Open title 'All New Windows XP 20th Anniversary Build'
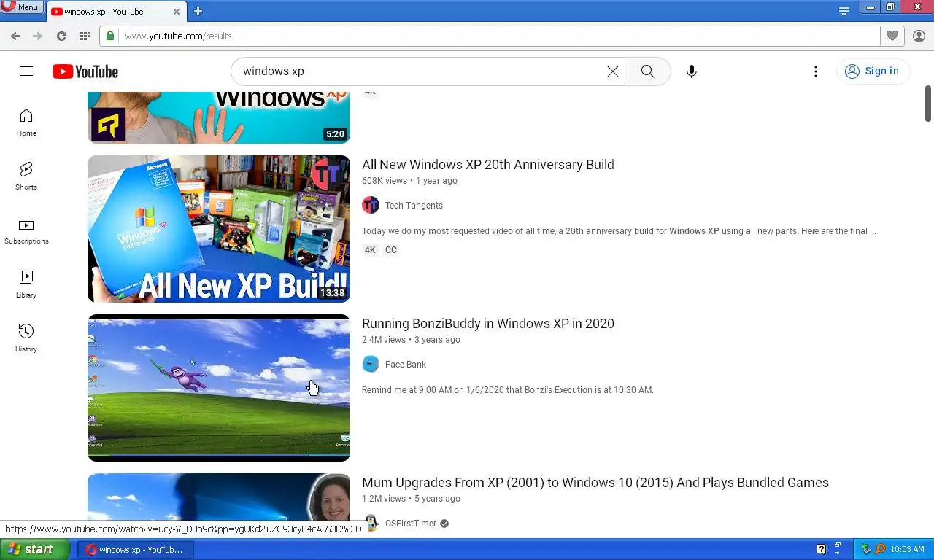Viewport: 934px width, 560px height. tap(487, 165)
